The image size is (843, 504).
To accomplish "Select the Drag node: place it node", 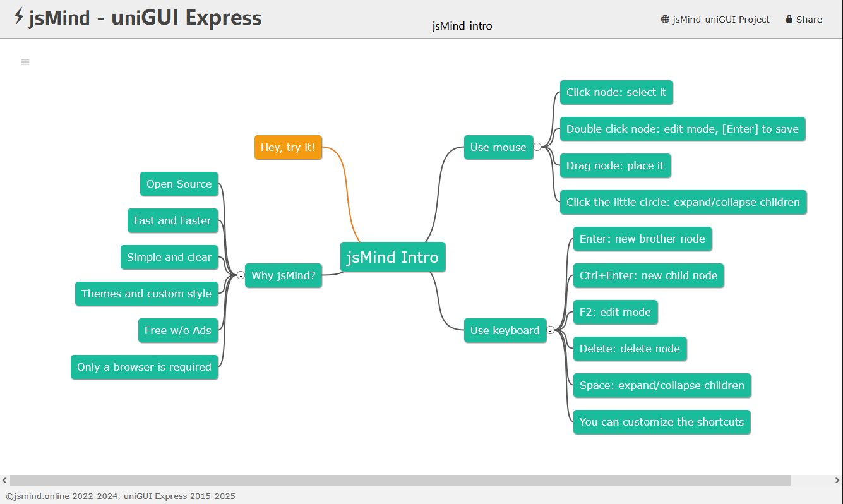I will [x=615, y=165].
